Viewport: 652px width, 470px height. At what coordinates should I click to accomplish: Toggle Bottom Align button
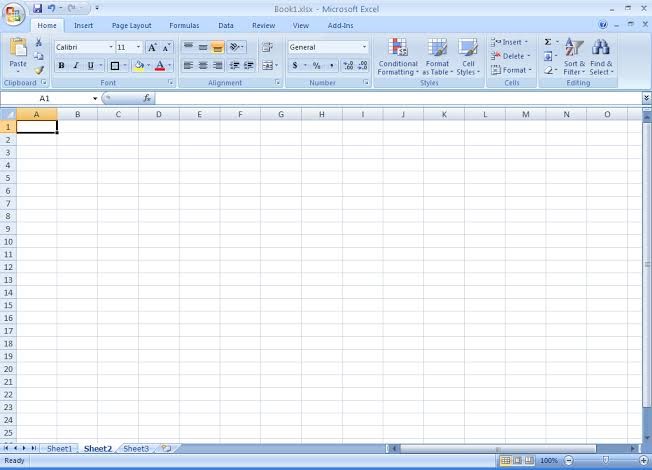pos(217,47)
